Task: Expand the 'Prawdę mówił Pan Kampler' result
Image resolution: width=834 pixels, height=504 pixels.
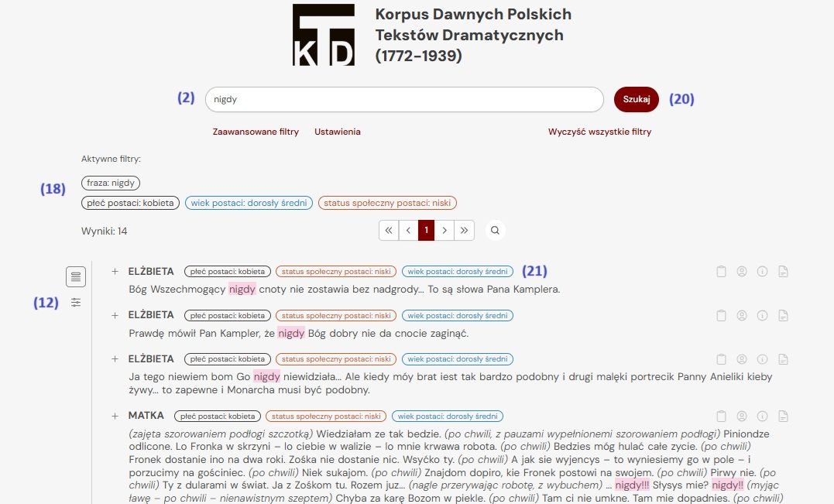Action: click(115, 315)
